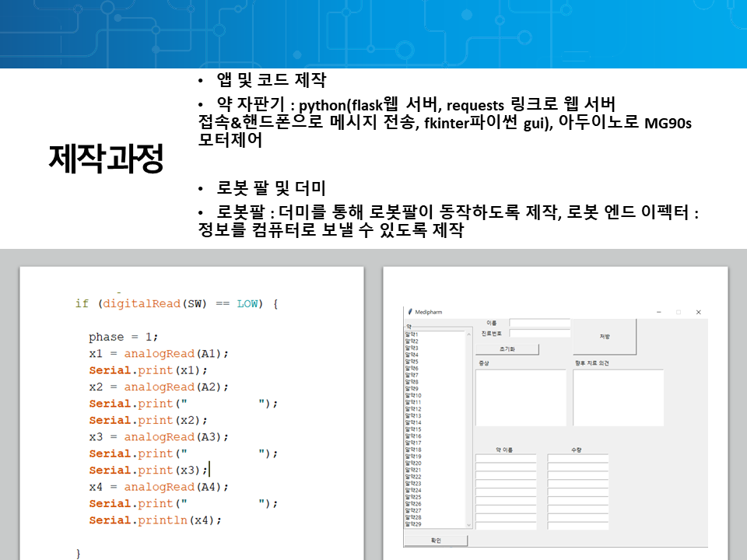Select 알약21 in the pill list
The height and width of the screenshot is (560, 747).
click(x=413, y=470)
